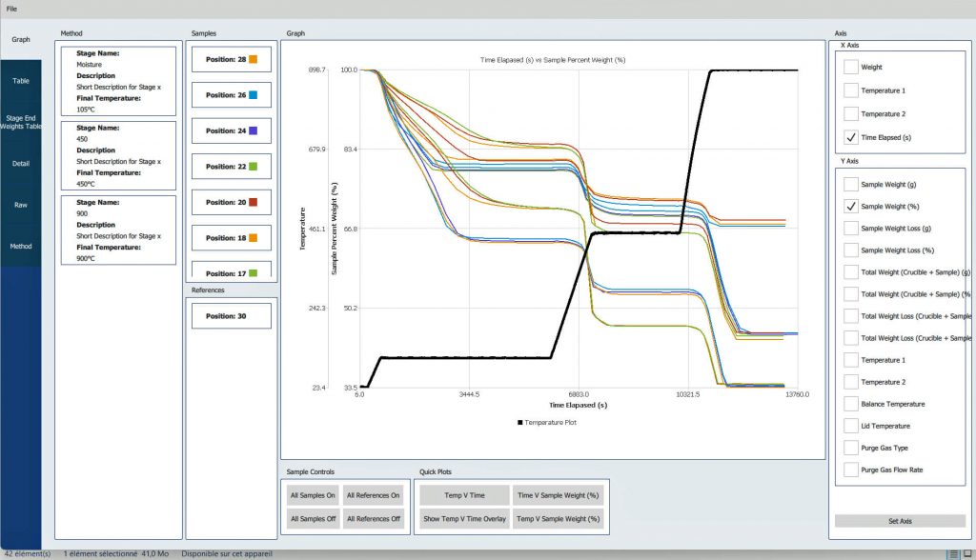The height and width of the screenshot is (560, 976).
Task: Click the large thumbnails view icon in status bar
Action: 966,553
